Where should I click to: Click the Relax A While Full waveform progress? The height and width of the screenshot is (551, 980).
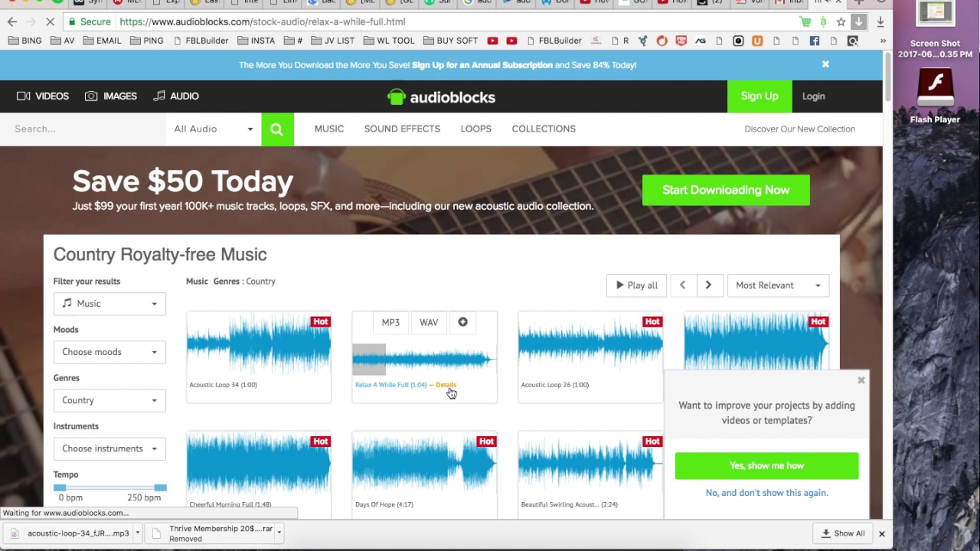click(x=424, y=359)
